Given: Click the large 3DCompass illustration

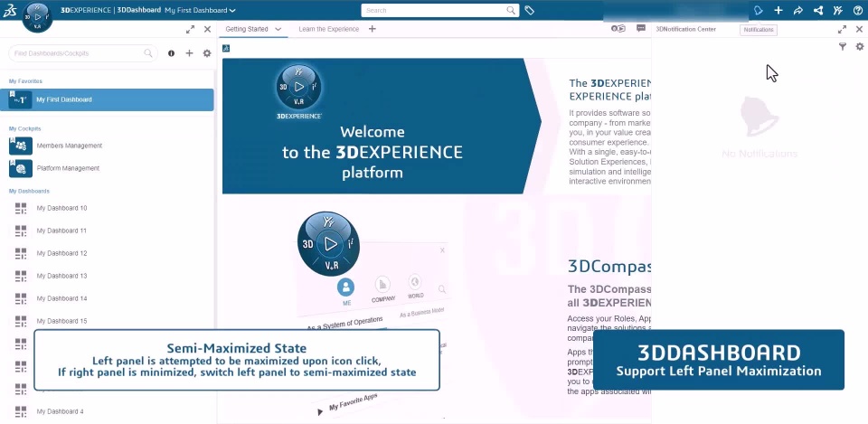Looking at the screenshot, I should (x=328, y=243).
